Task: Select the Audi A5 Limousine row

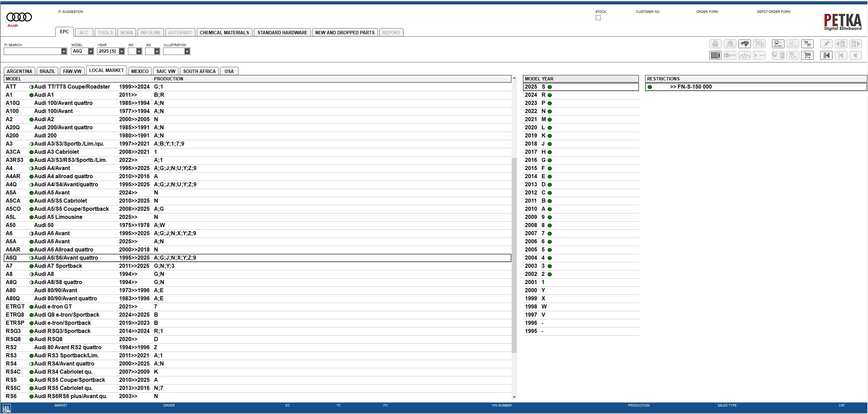Action: (258, 217)
